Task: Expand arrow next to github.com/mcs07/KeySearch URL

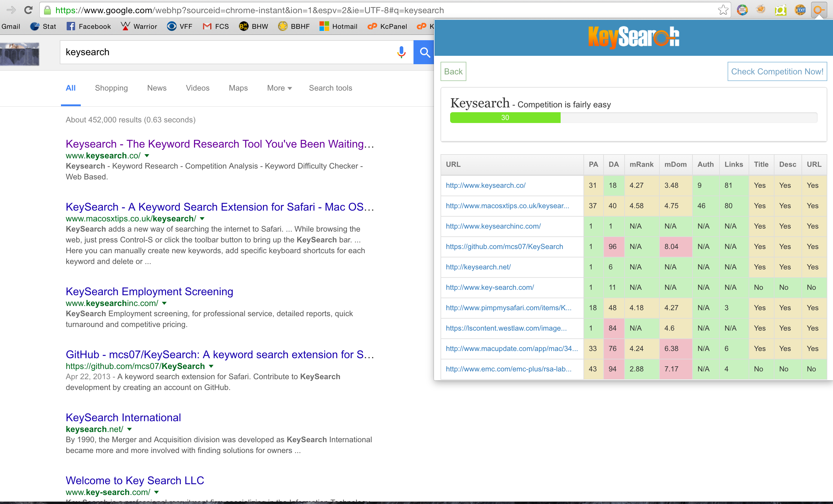Action: click(x=211, y=366)
